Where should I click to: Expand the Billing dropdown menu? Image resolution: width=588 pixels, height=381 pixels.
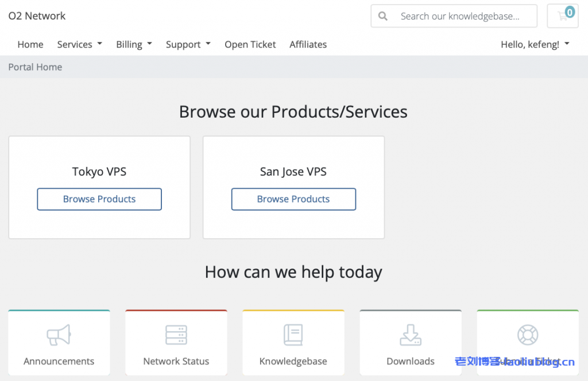pos(134,44)
